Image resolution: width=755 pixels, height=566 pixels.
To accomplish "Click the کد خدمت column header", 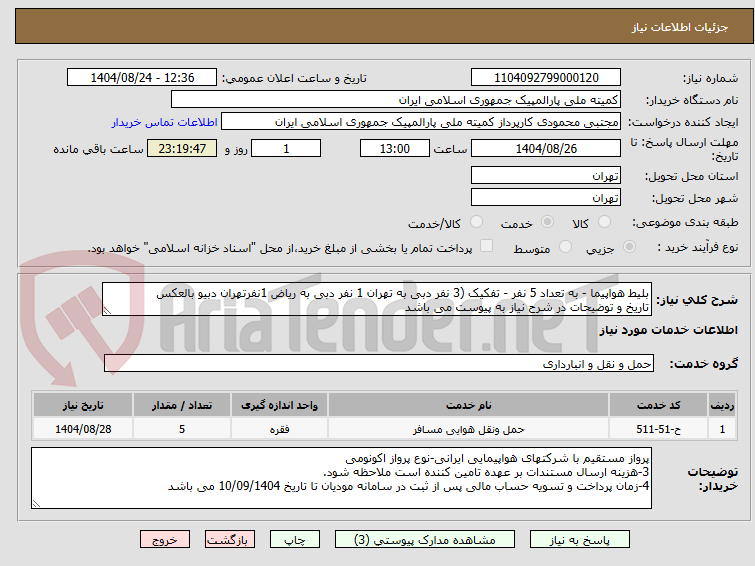I will 658,405.
